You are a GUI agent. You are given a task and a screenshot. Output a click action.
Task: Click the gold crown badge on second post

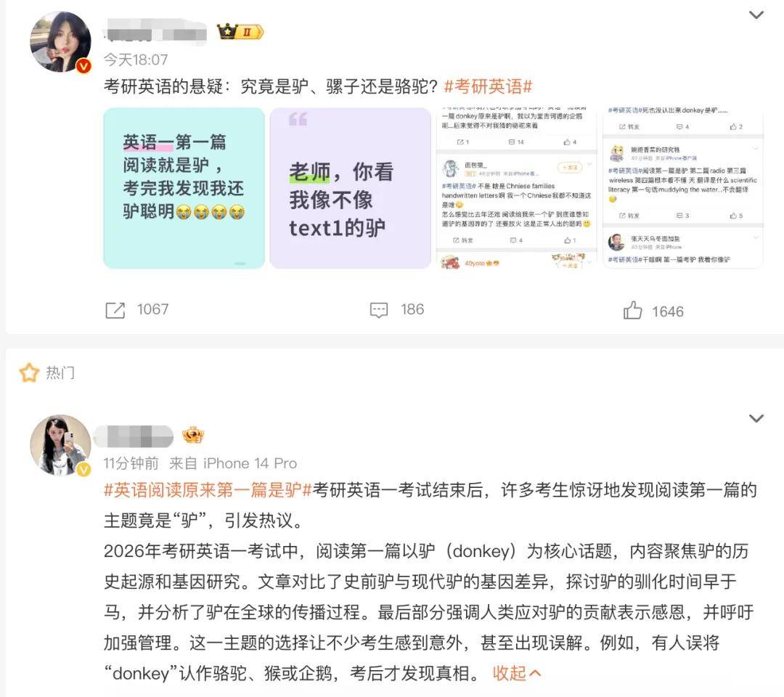click(x=193, y=436)
